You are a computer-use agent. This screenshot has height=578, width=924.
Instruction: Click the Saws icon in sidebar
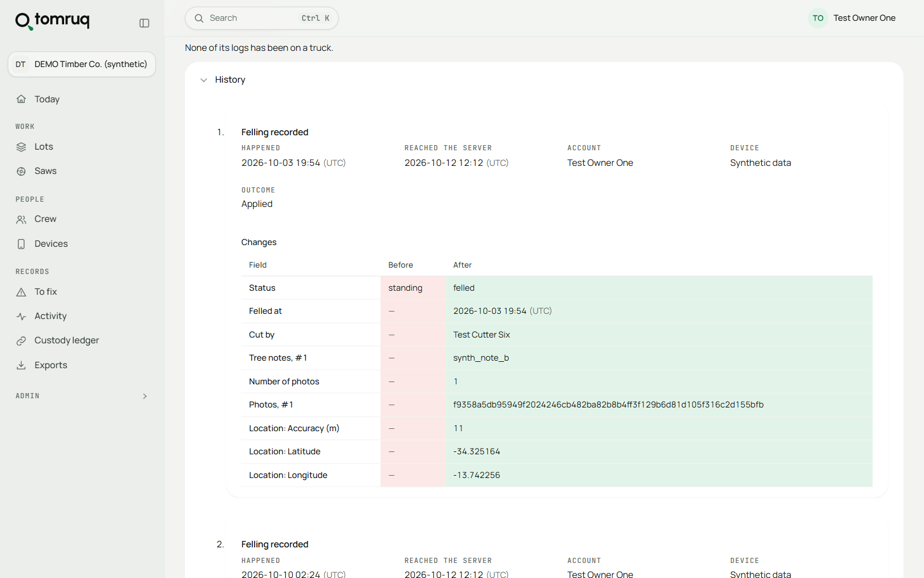point(21,171)
